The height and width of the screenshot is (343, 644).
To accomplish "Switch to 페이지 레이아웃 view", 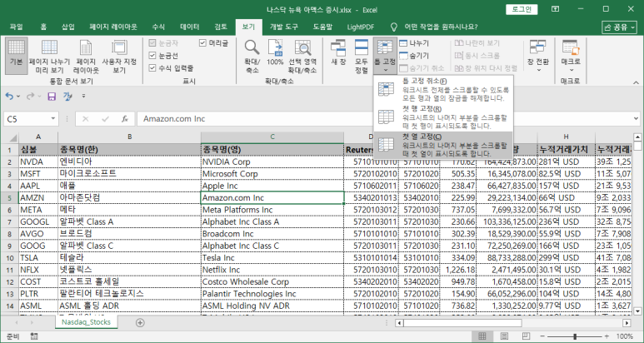I will 86,56.
